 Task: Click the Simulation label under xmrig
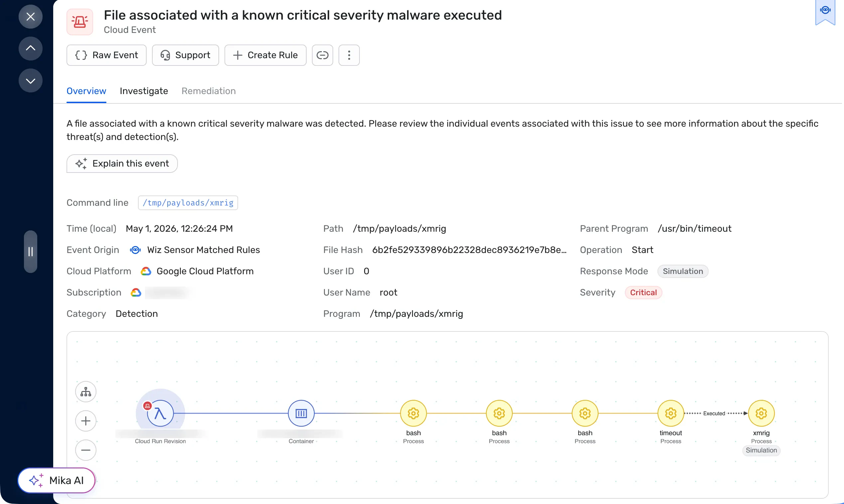761,450
